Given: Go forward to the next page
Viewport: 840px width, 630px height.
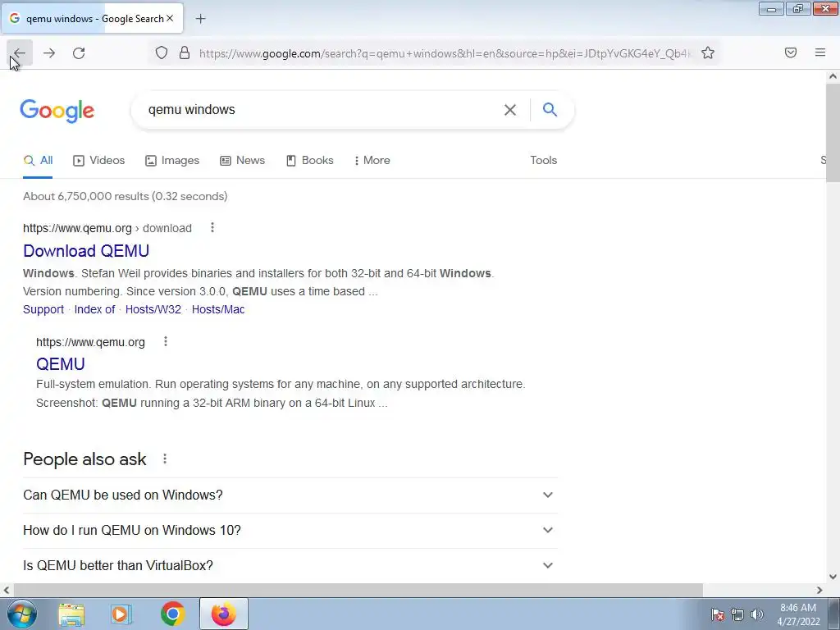Looking at the screenshot, I should [49, 53].
